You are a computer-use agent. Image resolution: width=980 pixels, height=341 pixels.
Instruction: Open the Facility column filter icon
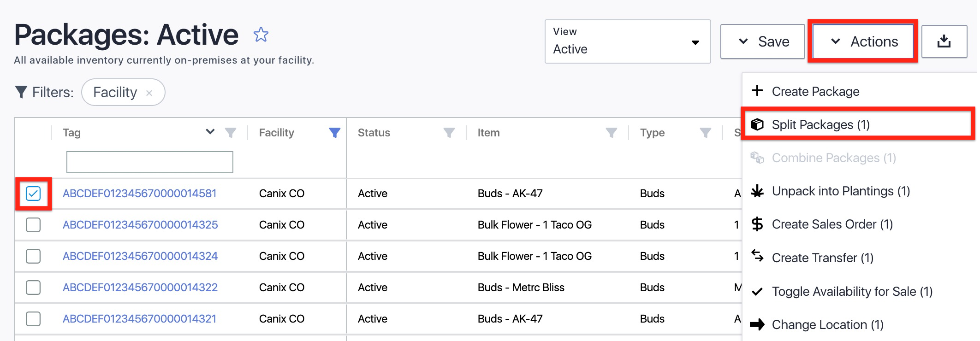point(335,133)
